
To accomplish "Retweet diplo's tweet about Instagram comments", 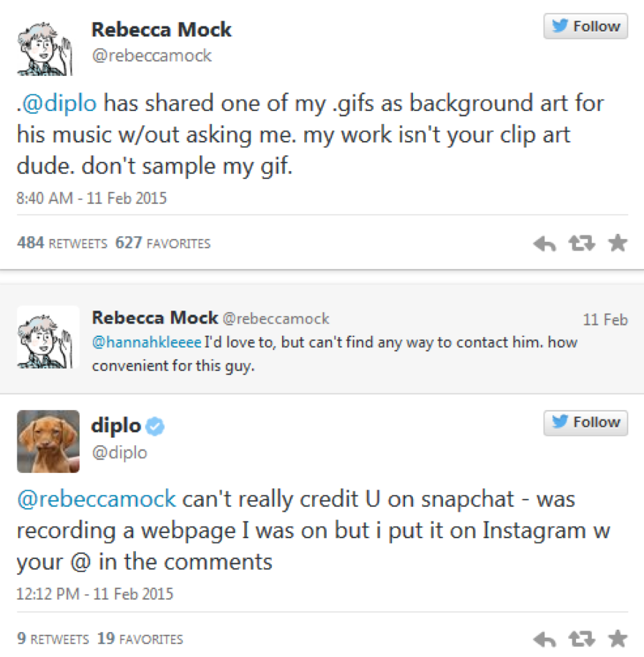I will tap(582, 638).
